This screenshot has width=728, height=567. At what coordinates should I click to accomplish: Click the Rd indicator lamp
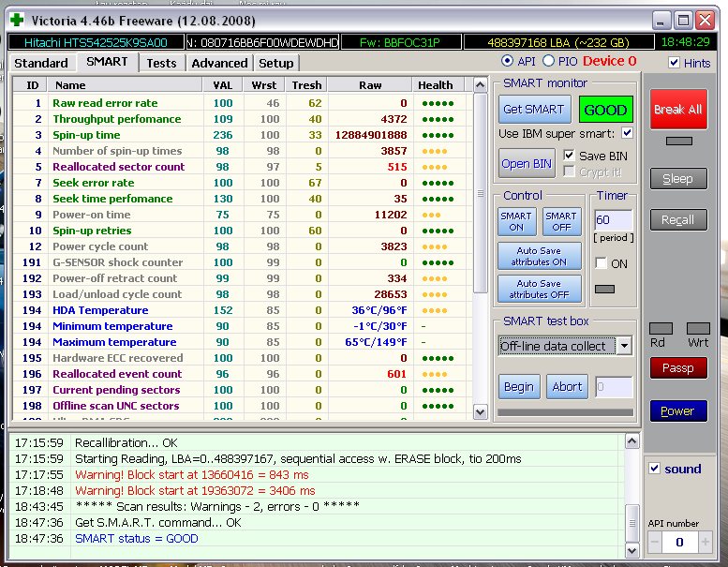point(661,329)
